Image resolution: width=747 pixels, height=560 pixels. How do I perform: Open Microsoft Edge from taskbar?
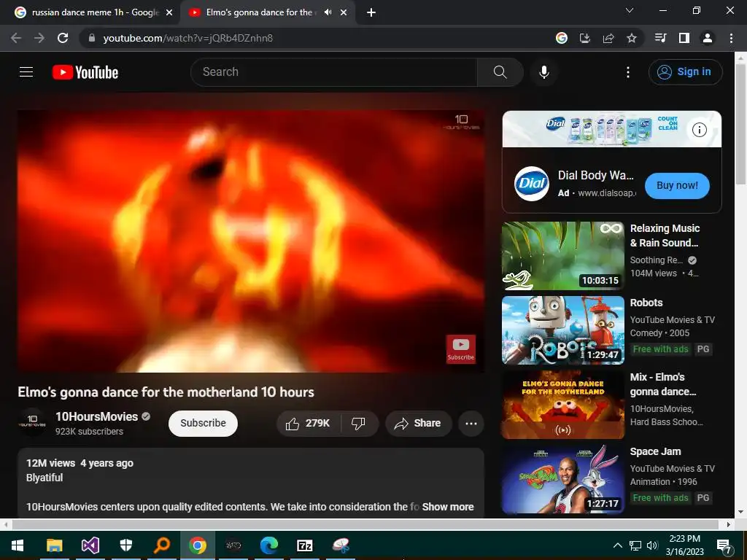pyautogui.click(x=269, y=545)
